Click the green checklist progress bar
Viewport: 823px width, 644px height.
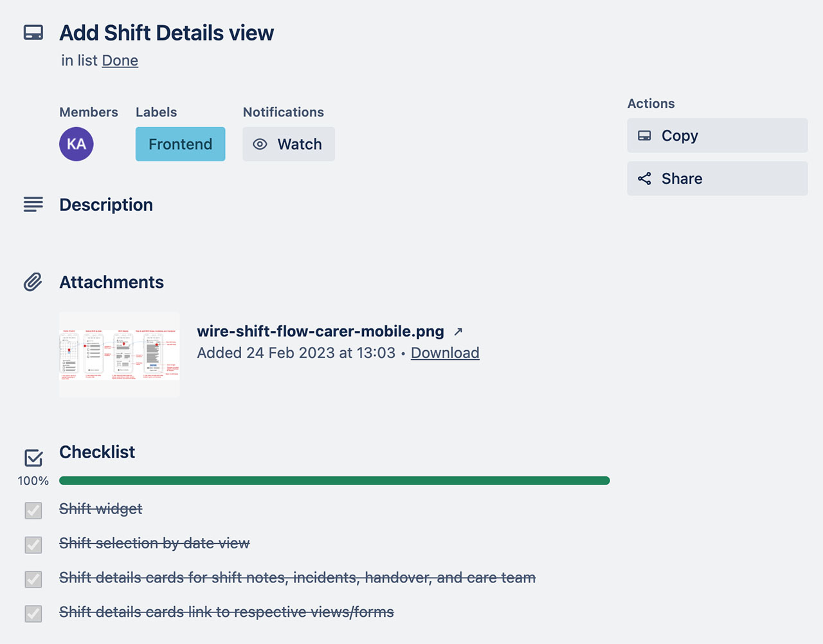point(334,480)
